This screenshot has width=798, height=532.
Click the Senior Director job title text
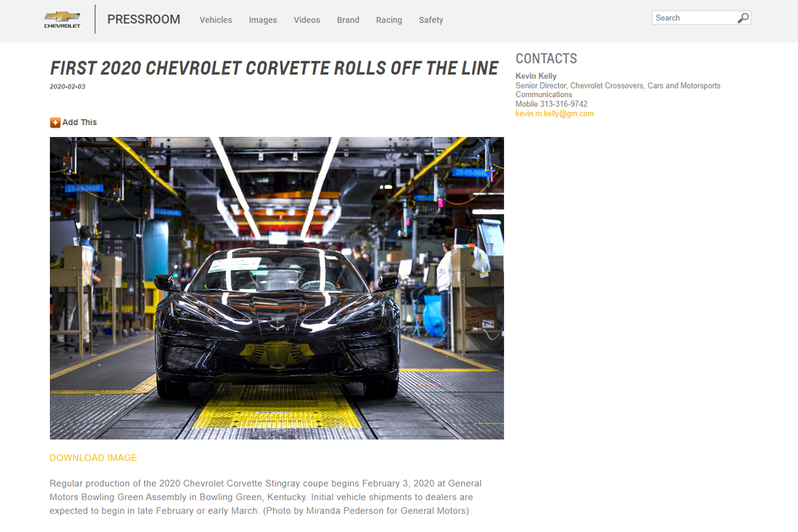[618, 90]
